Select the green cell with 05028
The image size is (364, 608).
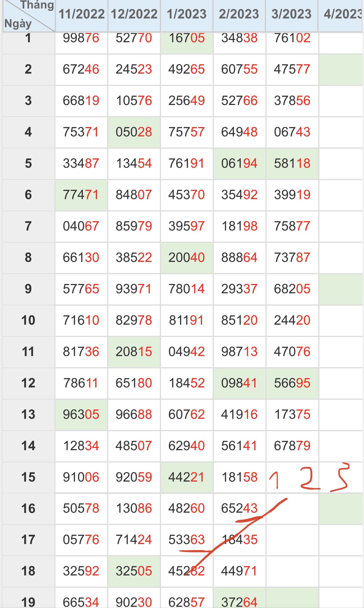(134, 132)
